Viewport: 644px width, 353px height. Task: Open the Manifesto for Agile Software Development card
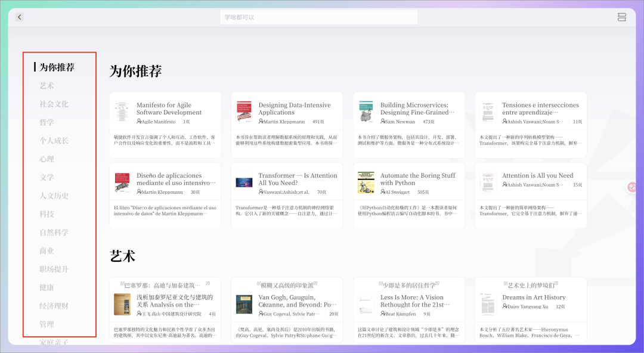[165, 125]
